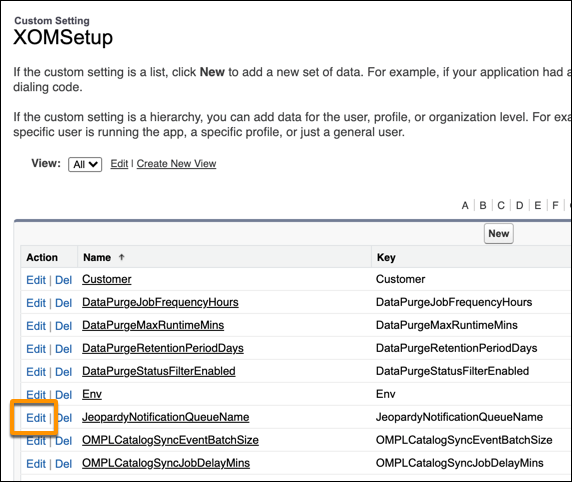Open the DataPurgeRetentionPeriodDays name link
Viewport: 572px width, 482px height.
[x=163, y=348]
